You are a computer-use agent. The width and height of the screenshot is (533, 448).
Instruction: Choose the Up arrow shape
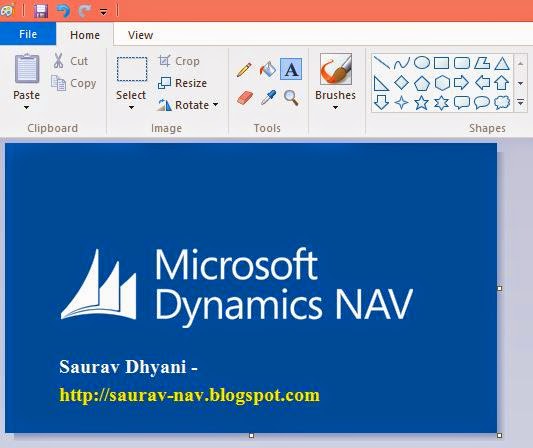click(502, 83)
